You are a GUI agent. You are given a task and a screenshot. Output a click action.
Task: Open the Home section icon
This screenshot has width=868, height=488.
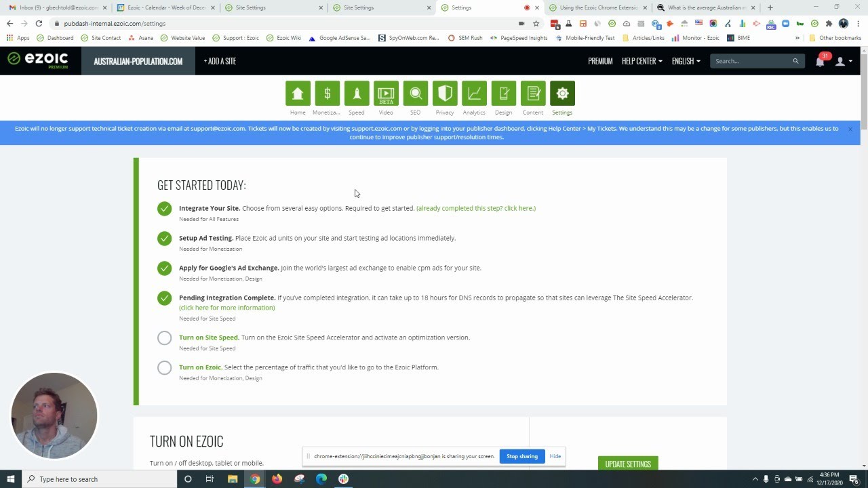(298, 94)
